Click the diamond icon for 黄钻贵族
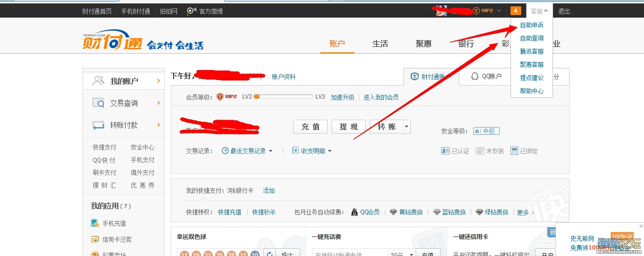This screenshot has height=256, width=644. [x=394, y=212]
